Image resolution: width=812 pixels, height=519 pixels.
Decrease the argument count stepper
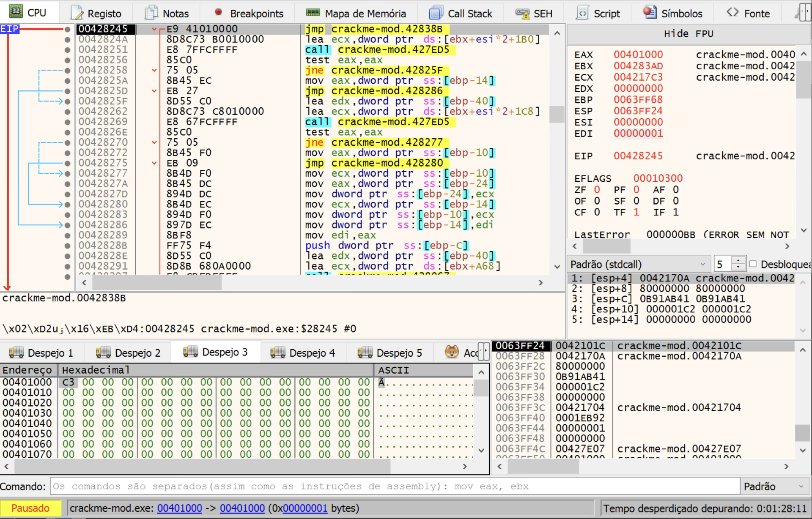738,268
